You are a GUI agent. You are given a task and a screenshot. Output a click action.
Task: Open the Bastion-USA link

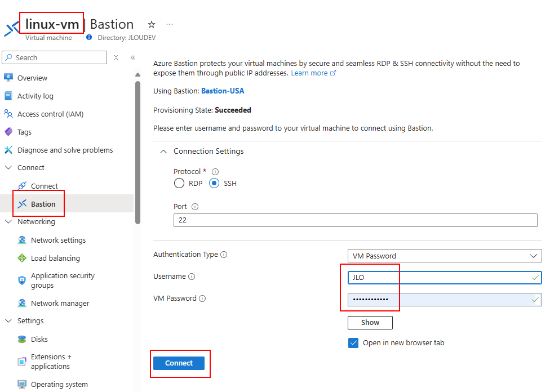click(223, 91)
